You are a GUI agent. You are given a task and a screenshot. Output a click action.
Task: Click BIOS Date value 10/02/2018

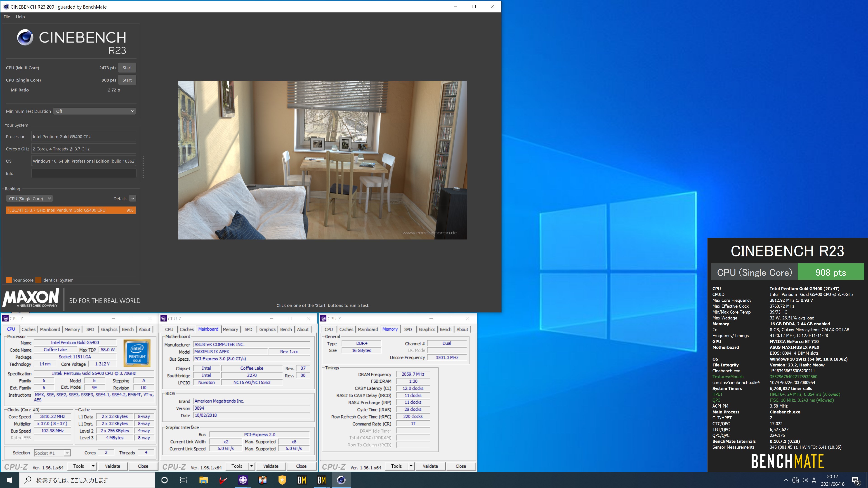(x=251, y=415)
